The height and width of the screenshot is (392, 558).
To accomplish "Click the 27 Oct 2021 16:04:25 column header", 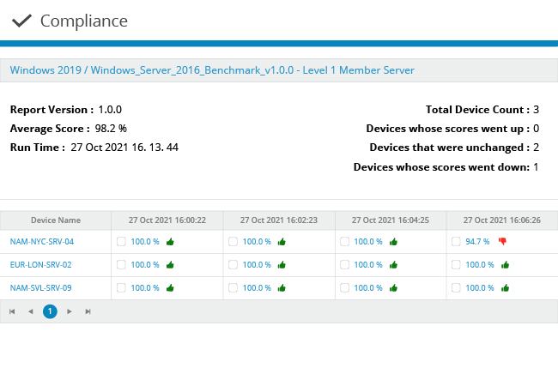I will tap(391, 220).
